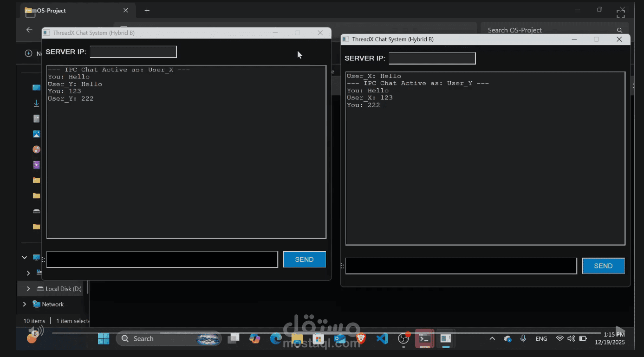Image resolution: width=644 pixels, height=357 pixels.
Task: Launch Visual Studio Code from the taskbar
Action: (x=382, y=338)
